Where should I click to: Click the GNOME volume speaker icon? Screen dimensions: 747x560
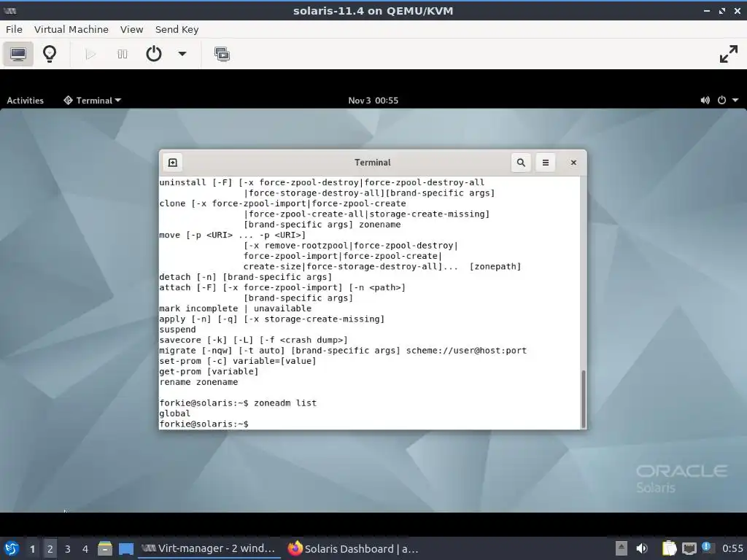705,101
